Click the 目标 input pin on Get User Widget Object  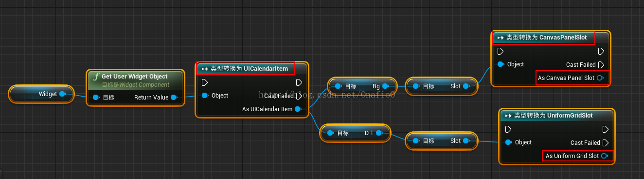pyautogui.click(x=96, y=98)
